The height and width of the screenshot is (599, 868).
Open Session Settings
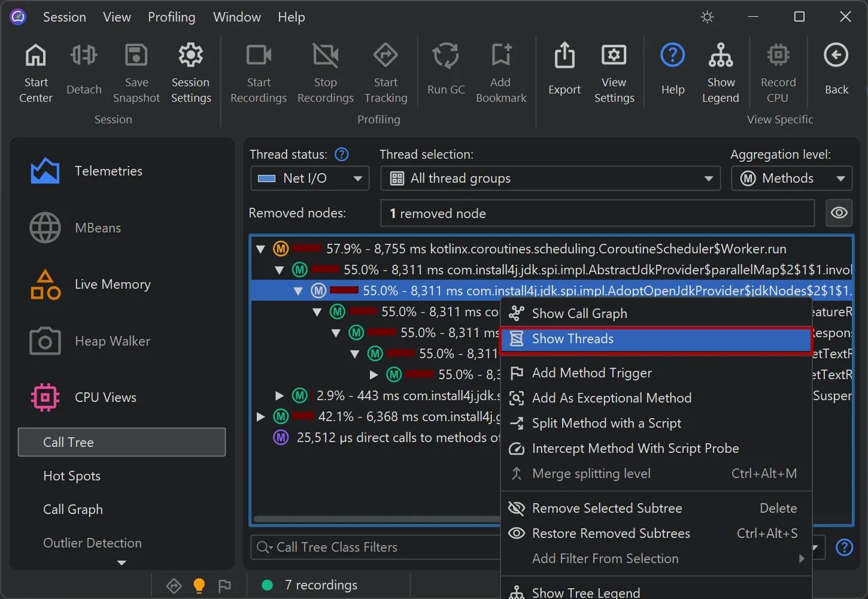tap(190, 71)
